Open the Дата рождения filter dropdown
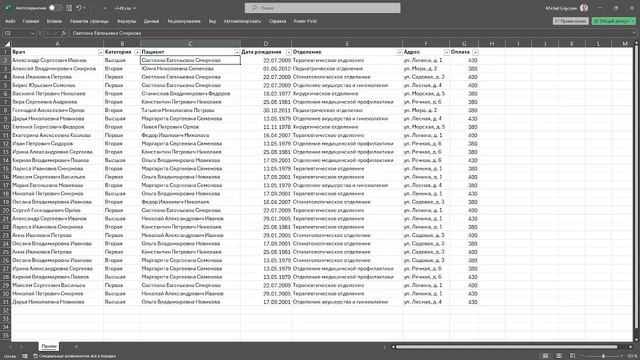This screenshot has height=360, width=640. coord(288,52)
